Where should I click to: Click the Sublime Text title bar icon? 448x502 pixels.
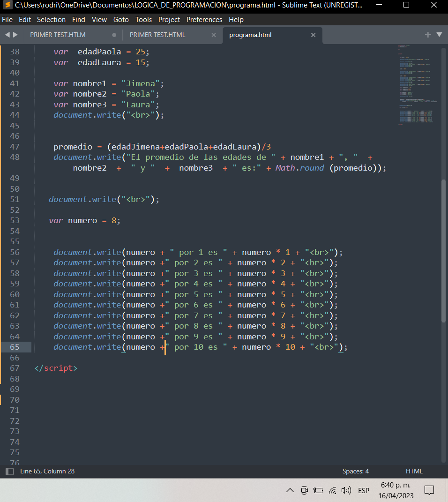(x=8, y=5)
